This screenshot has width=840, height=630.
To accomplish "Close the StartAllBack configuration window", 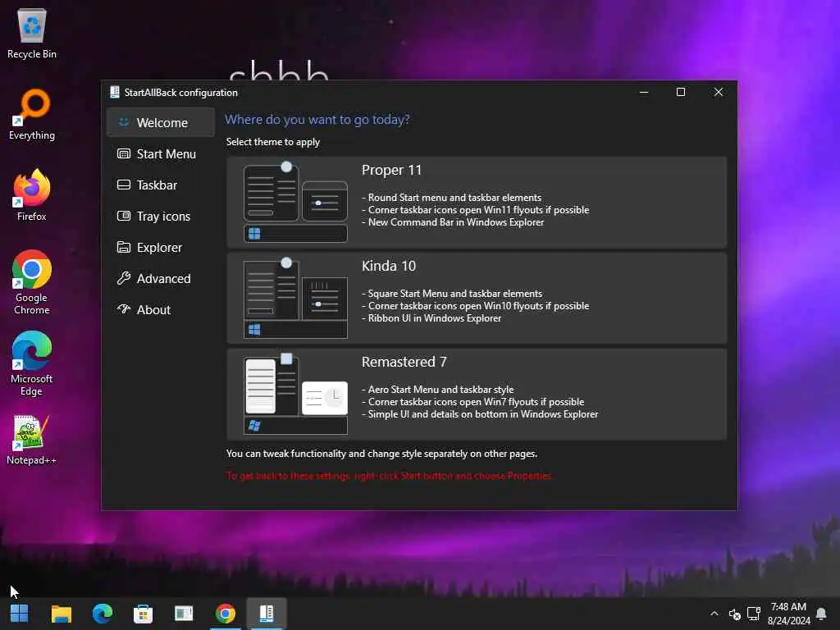I will click(x=719, y=92).
